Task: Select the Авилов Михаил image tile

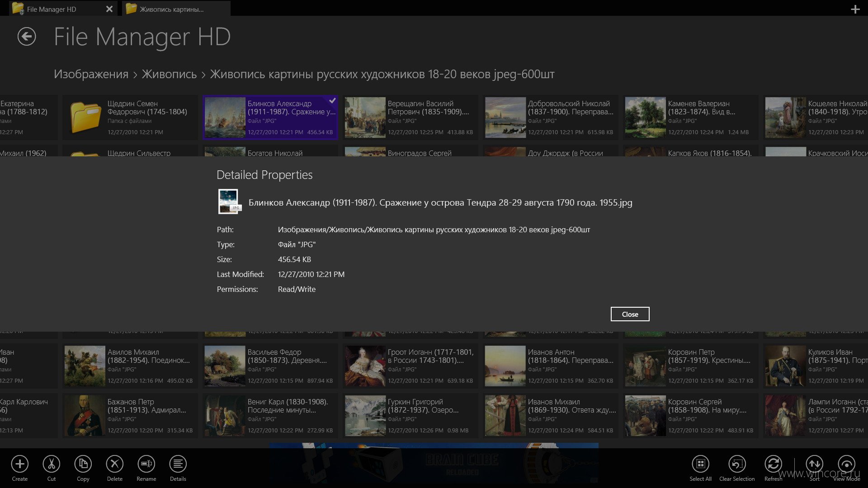Action: click(x=130, y=366)
